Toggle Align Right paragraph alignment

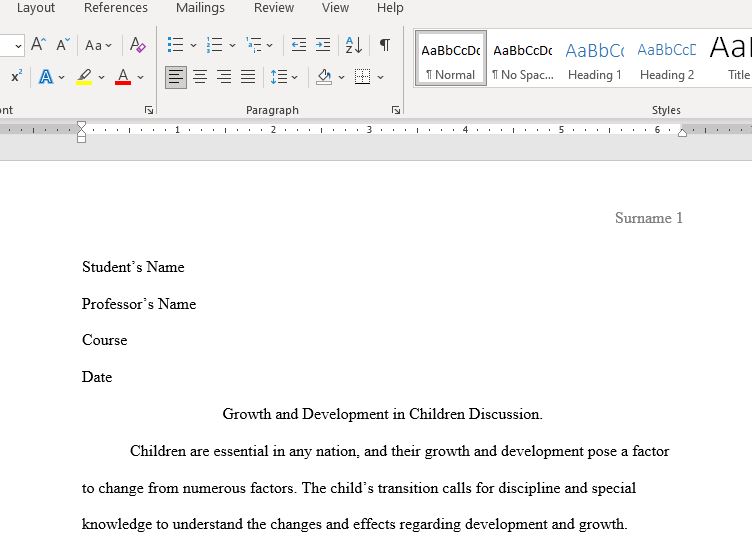[x=224, y=77]
